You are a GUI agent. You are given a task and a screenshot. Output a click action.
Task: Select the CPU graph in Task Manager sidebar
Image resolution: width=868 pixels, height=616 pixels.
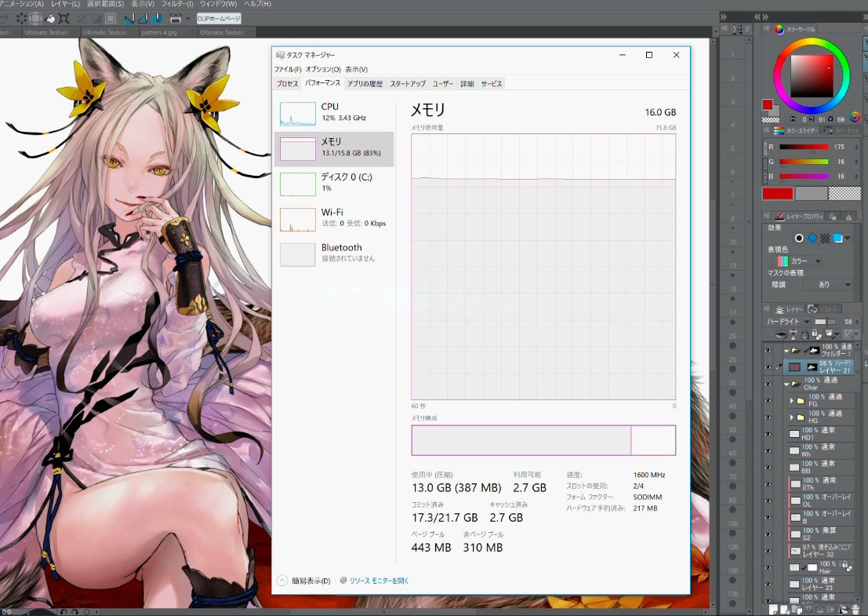point(298,114)
